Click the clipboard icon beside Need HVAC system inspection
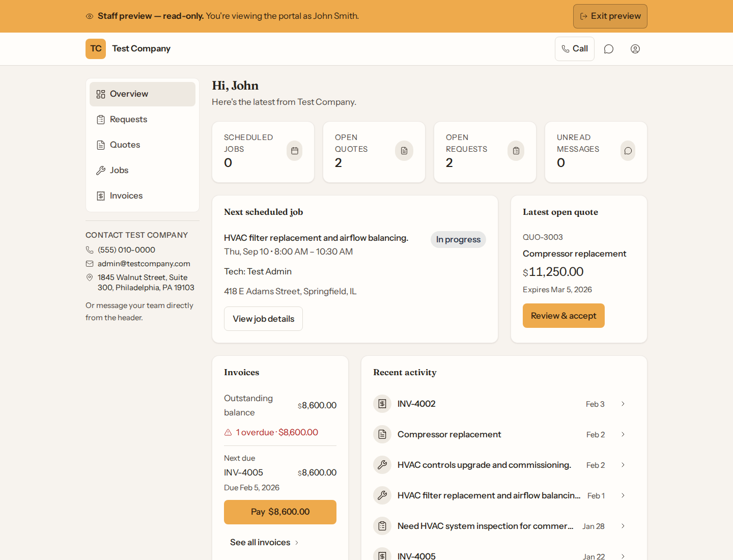The height and width of the screenshot is (560, 733). click(x=382, y=526)
